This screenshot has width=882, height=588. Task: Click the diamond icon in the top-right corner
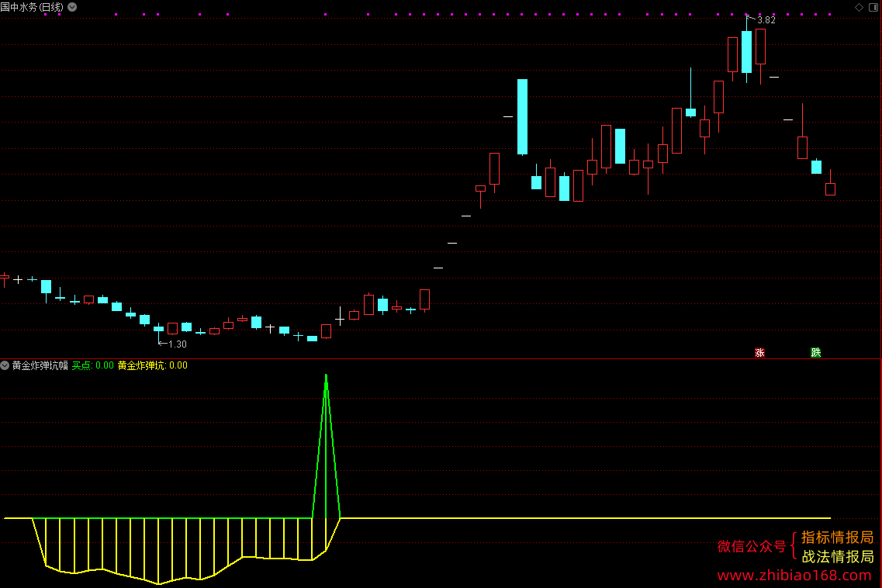[x=859, y=7]
